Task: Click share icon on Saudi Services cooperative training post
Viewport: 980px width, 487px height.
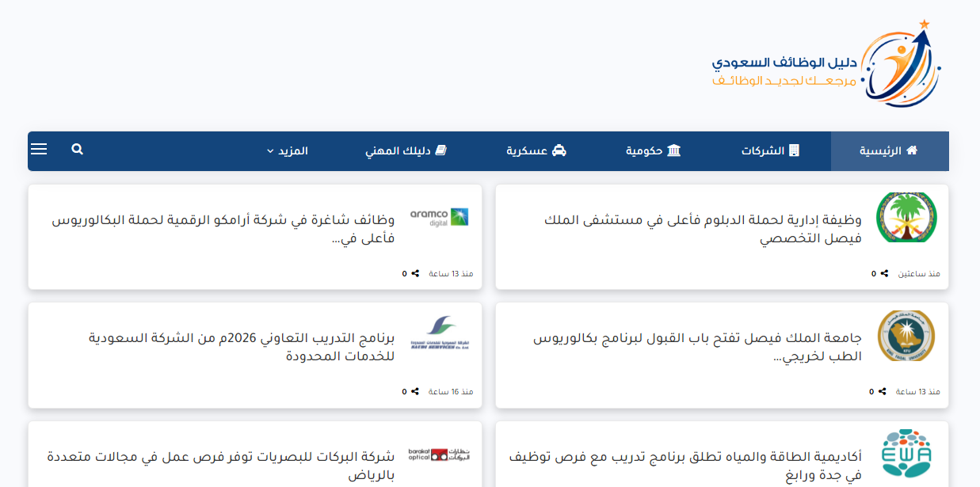Action: [415, 391]
